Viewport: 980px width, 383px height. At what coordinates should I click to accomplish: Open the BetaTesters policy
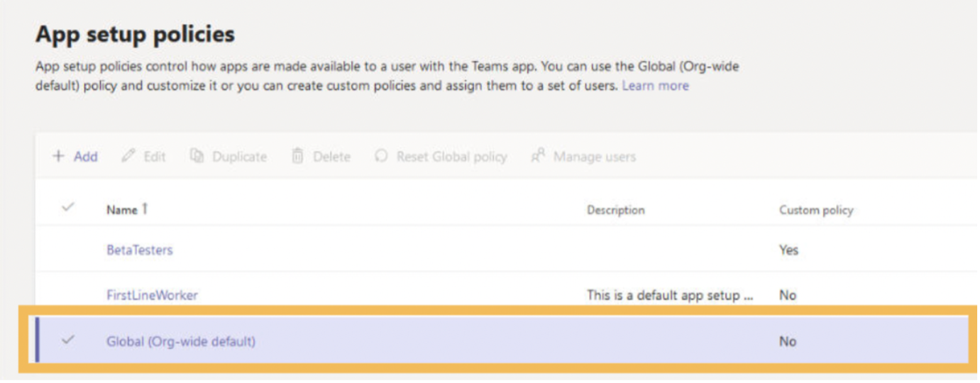(x=139, y=250)
